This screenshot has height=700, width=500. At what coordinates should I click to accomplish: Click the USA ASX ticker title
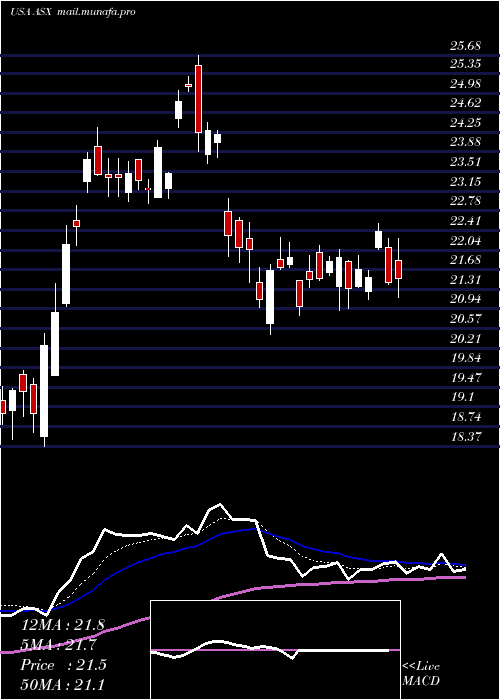[x=31, y=12]
